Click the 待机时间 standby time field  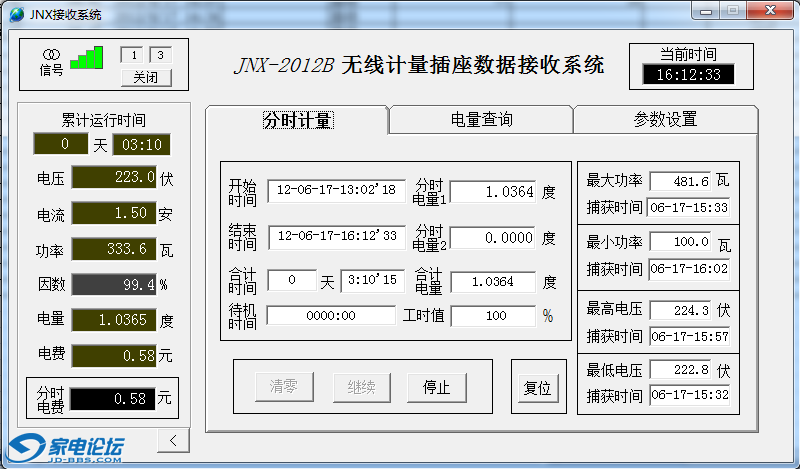pos(330,316)
